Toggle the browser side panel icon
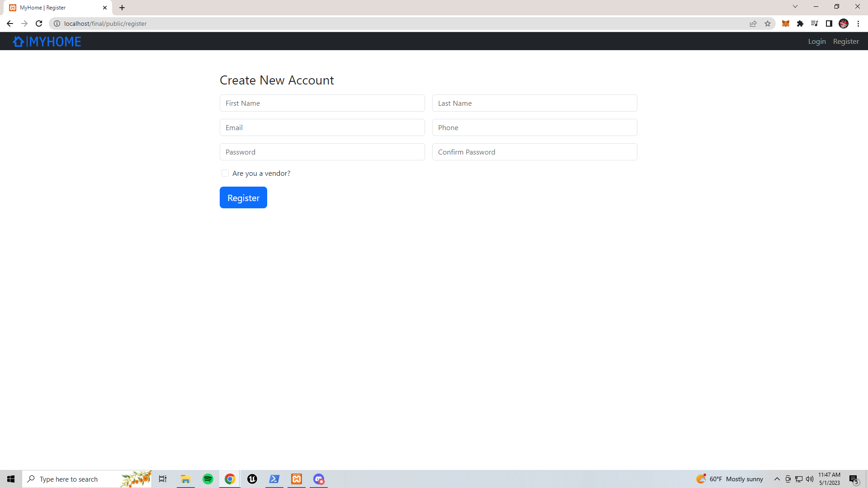Viewport: 868px width, 488px height. tap(829, 23)
